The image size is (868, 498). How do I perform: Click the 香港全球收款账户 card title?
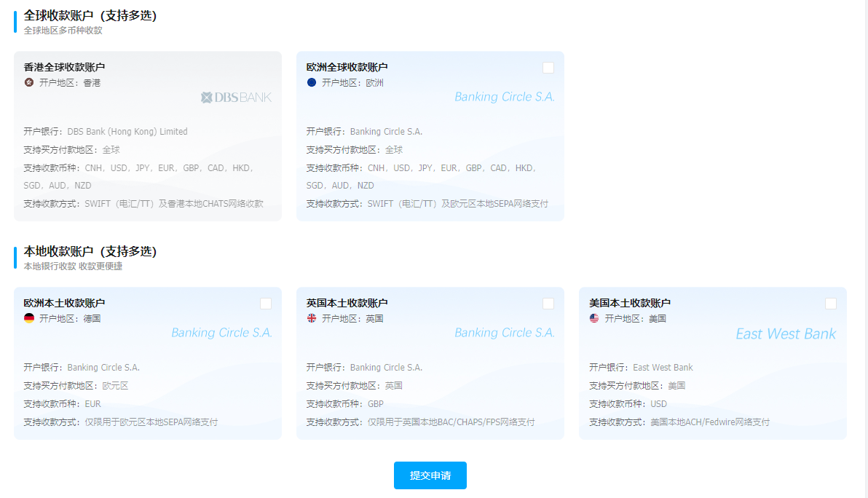64,67
